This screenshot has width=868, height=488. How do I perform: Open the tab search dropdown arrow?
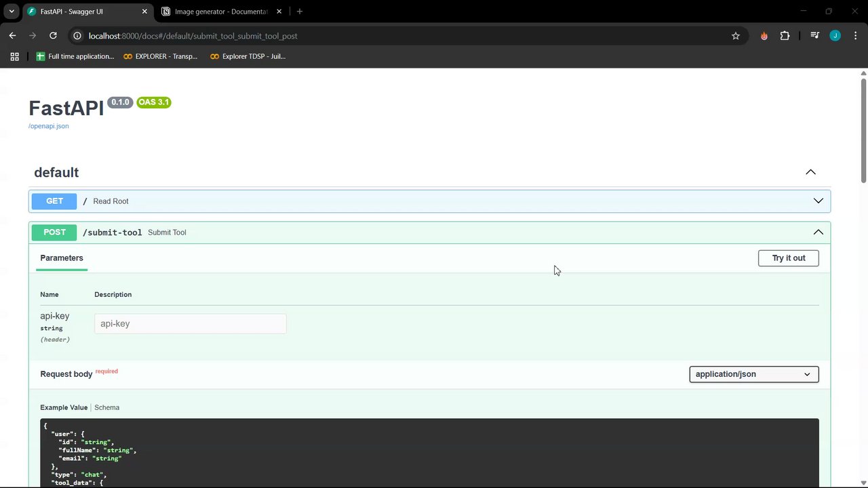pos(12,12)
